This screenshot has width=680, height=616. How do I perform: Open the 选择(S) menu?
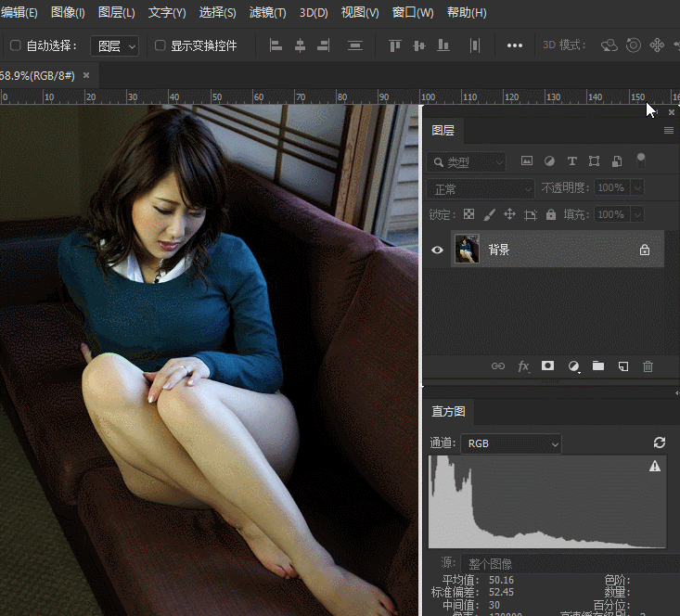pyautogui.click(x=217, y=13)
